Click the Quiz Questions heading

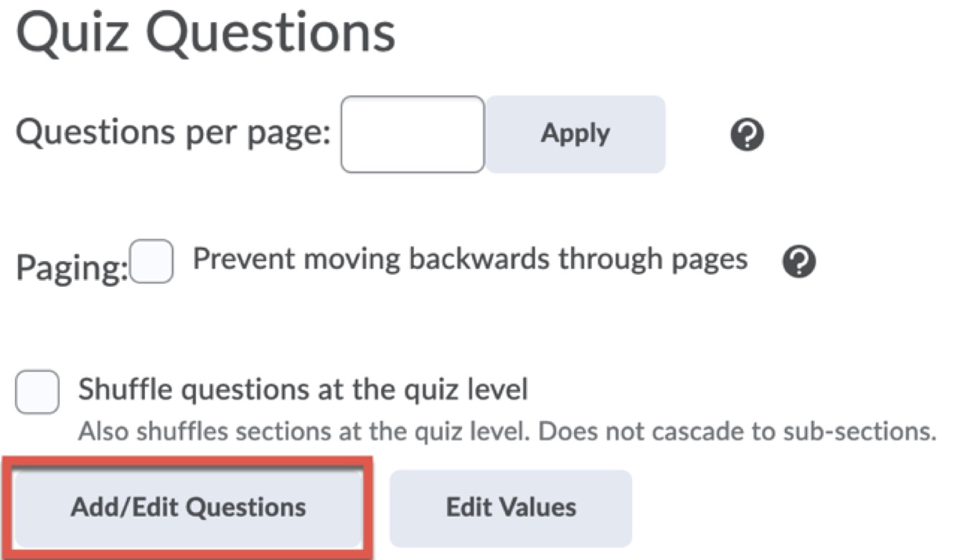[205, 33]
